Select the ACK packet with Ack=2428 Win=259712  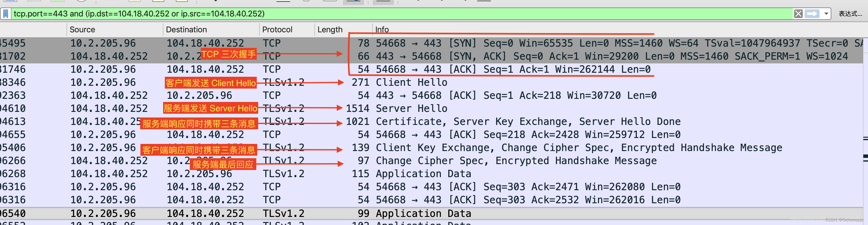[x=431, y=135]
